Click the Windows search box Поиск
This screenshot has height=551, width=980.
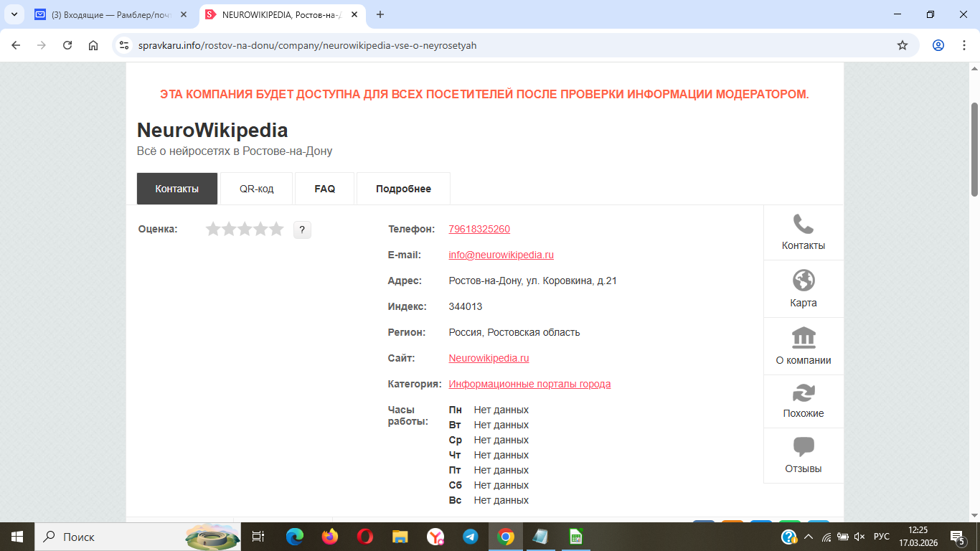coord(137,537)
